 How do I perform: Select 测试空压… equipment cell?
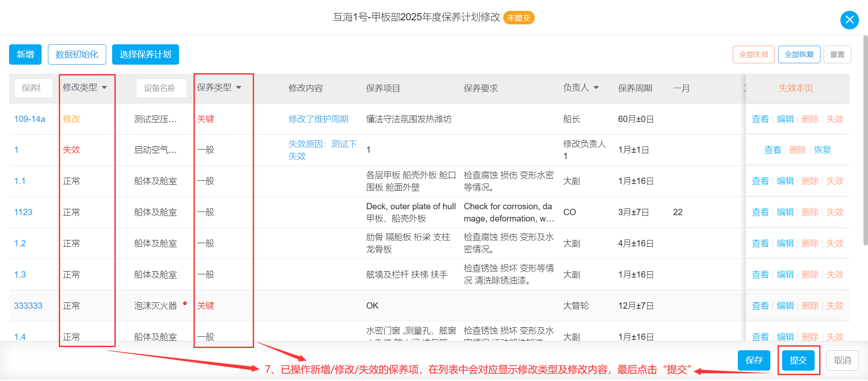[x=156, y=119]
